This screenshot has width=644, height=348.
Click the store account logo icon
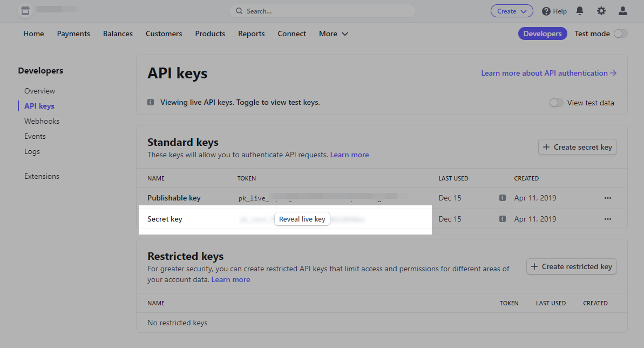(25, 11)
